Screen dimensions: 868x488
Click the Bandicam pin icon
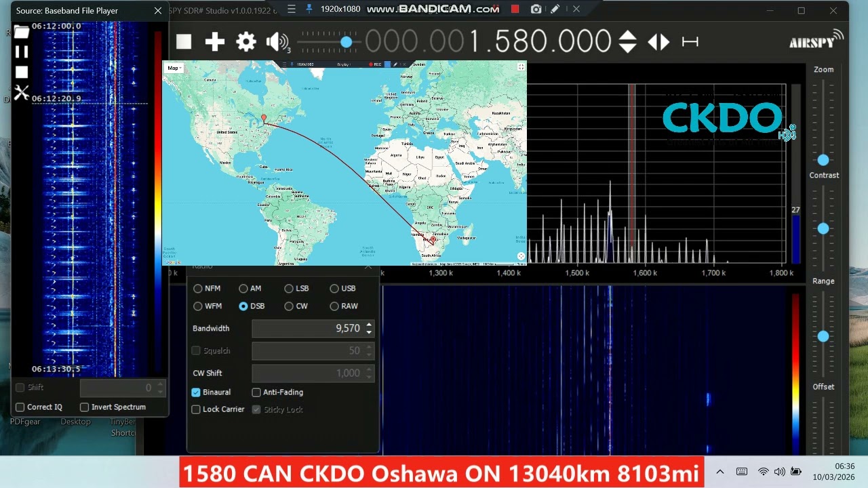[x=309, y=9]
